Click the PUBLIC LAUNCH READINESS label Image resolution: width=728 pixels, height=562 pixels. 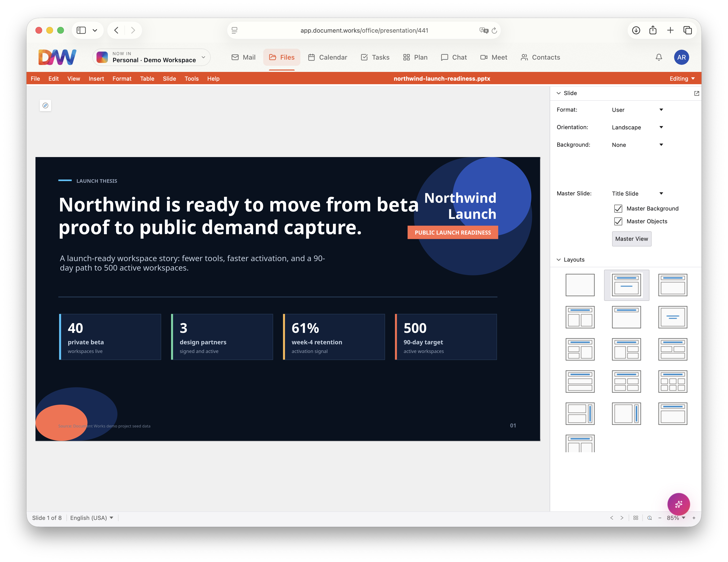(453, 233)
